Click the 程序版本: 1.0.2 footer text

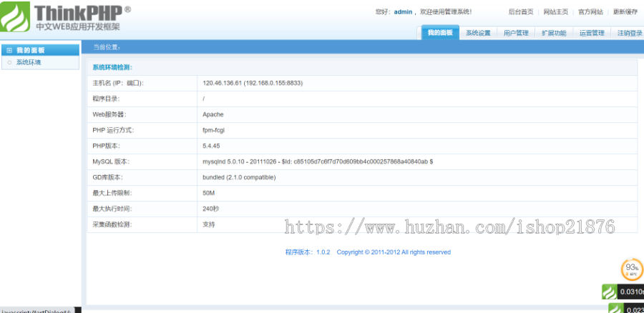click(308, 252)
